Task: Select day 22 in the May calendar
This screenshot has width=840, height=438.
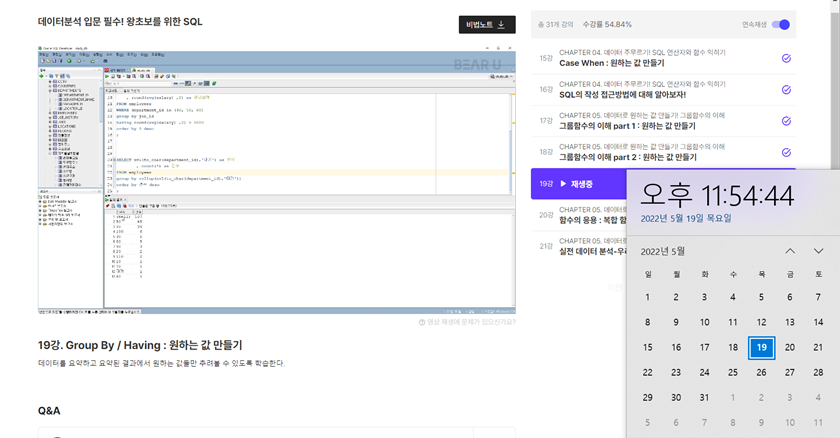Action: coord(648,373)
